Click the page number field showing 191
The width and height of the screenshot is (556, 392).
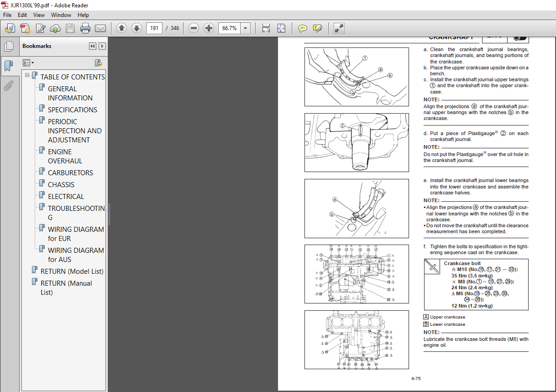154,28
